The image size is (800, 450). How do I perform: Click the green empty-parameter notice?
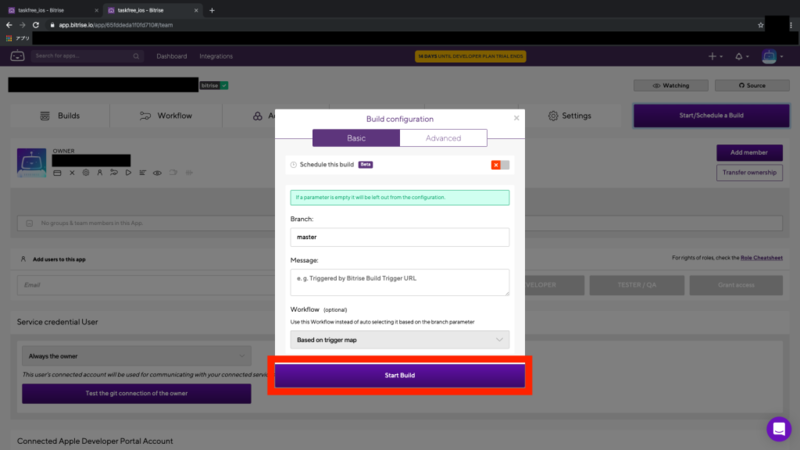pyautogui.click(x=399, y=197)
